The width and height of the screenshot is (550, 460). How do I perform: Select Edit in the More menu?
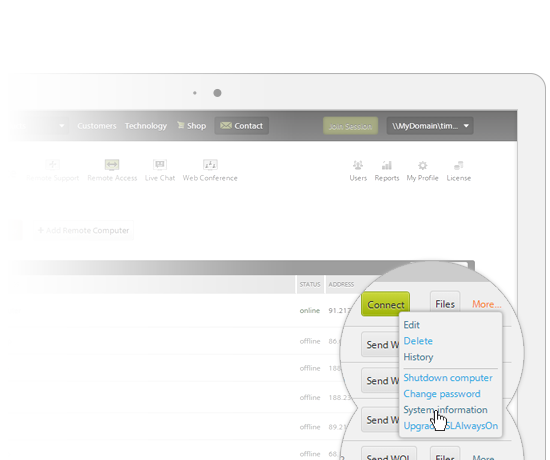(411, 325)
